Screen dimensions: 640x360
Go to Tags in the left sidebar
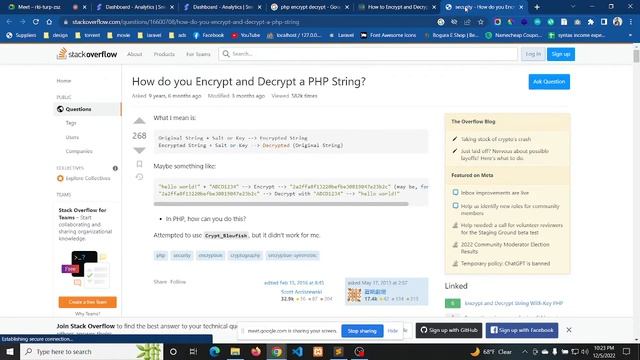71,123
